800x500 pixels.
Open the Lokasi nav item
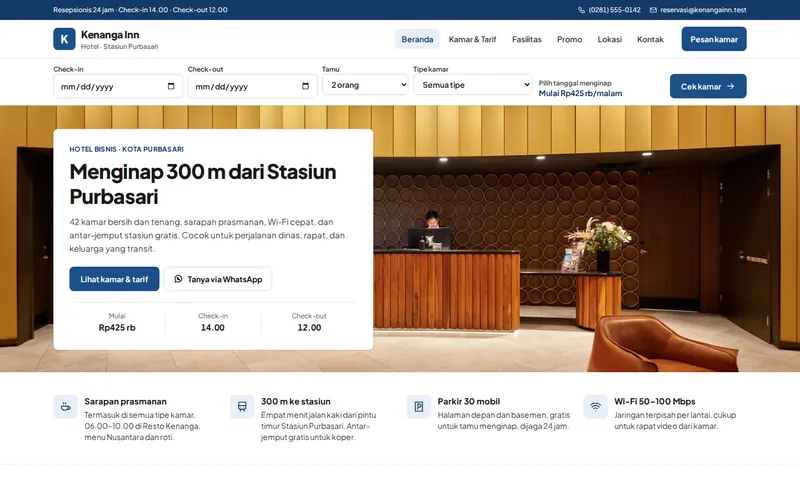610,39
